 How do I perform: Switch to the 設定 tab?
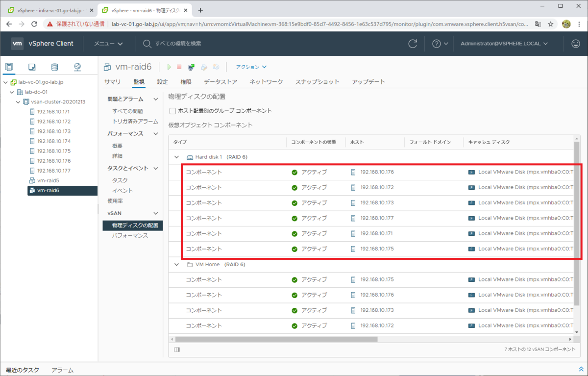pos(162,82)
